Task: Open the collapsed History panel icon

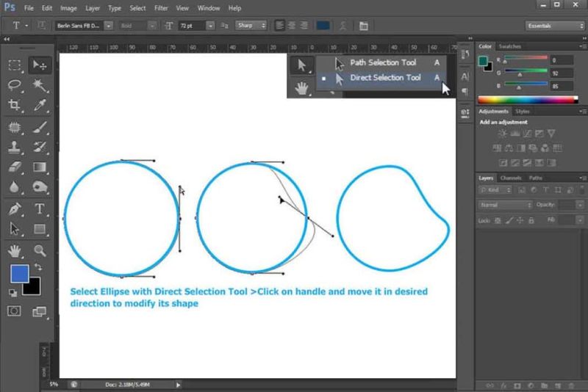Action: [x=465, y=54]
